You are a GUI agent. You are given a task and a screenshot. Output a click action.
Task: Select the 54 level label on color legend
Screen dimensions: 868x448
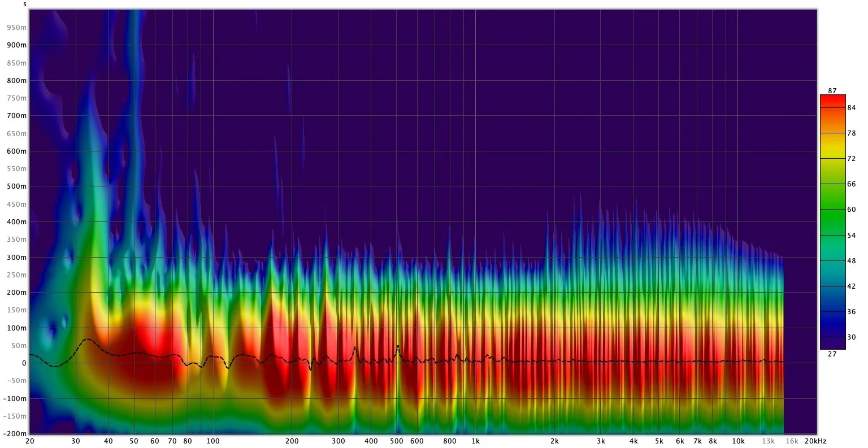(852, 235)
